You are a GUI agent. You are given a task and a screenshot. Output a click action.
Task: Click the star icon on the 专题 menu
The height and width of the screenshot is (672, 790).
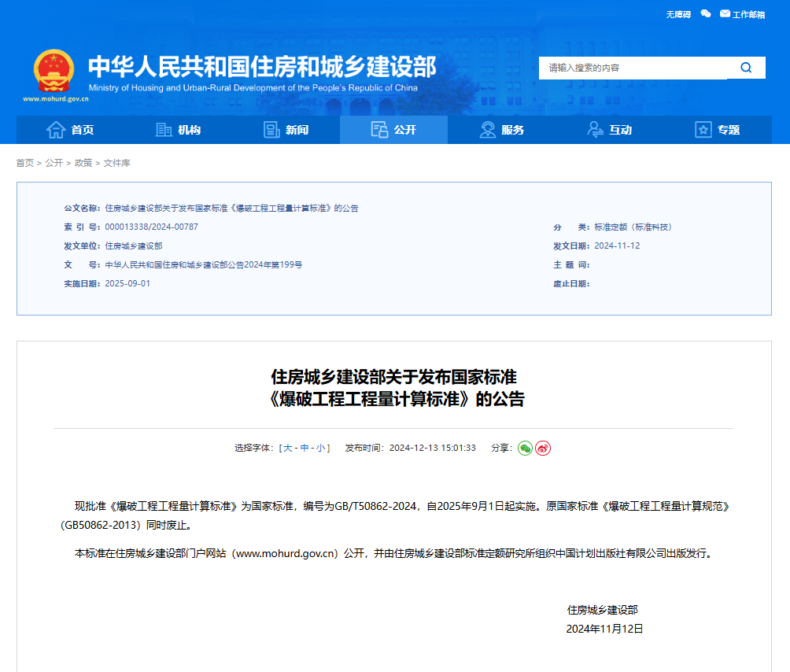702,130
